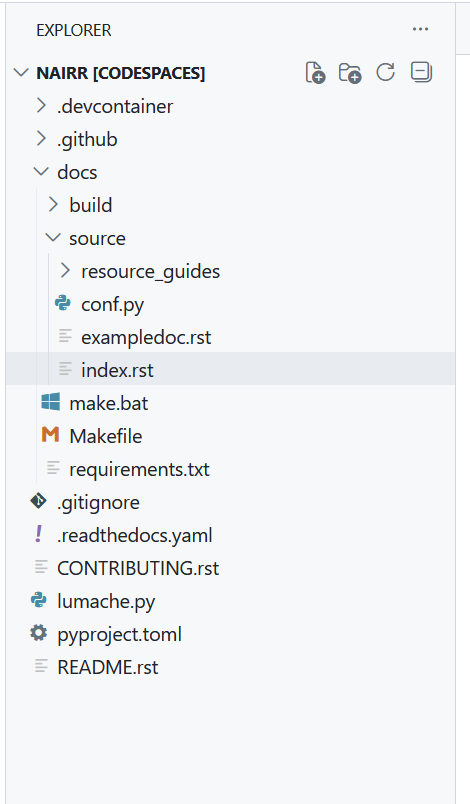
Task: Refresh the Explorer file tree
Action: click(385, 72)
